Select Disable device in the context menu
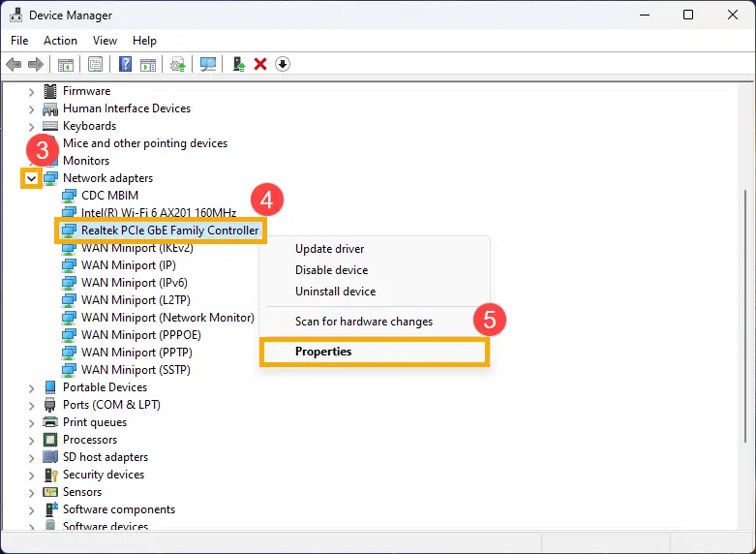 pyautogui.click(x=331, y=270)
